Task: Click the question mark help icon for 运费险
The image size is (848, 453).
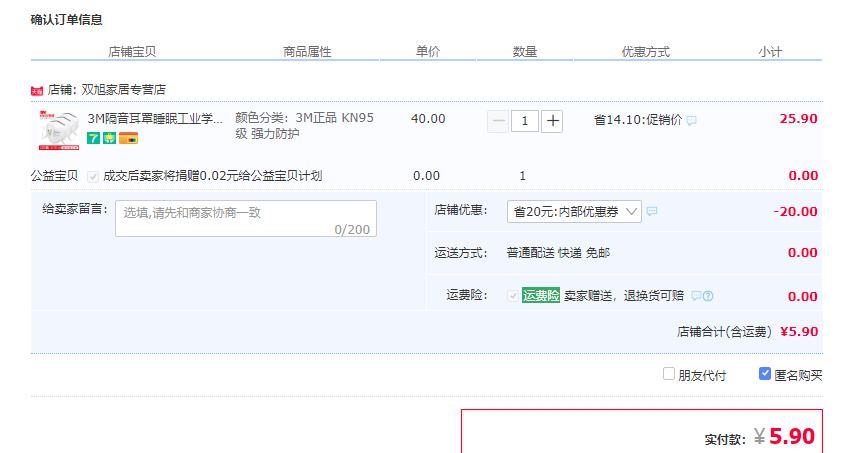Action: [x=708, y=296]
